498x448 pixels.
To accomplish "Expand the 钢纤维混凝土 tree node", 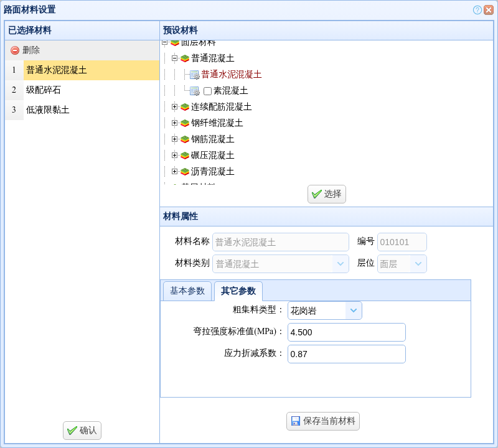I will point(174,123).
